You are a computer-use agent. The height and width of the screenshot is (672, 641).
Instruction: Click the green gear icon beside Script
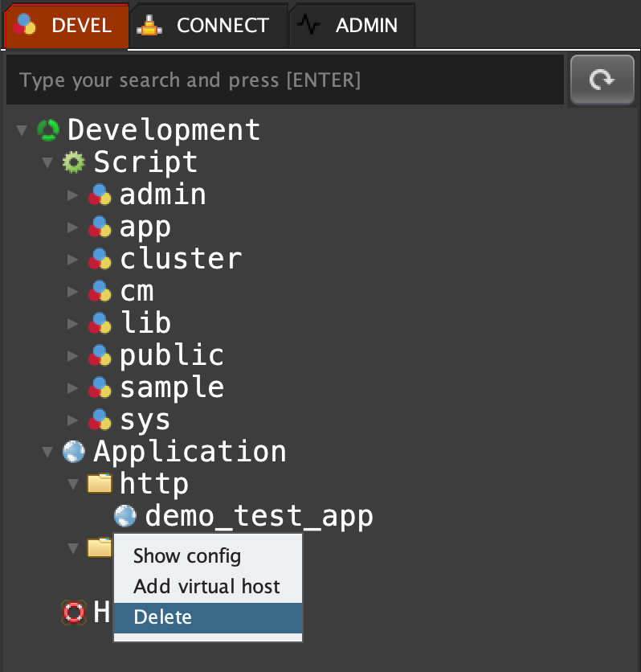74,162
